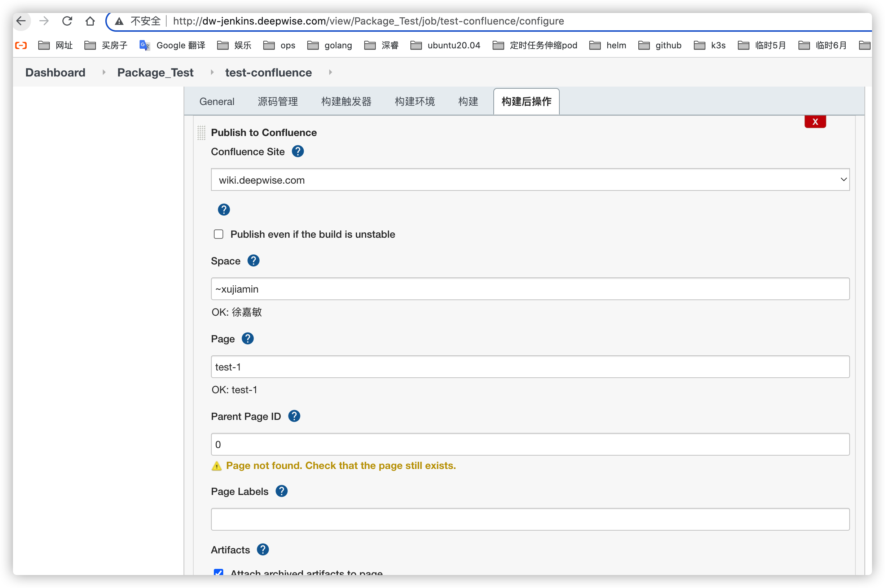Viewport: 885px width, 588px height.
Task: Go to test-confluence breadcrumb link
Action: (x=268, y=73)
